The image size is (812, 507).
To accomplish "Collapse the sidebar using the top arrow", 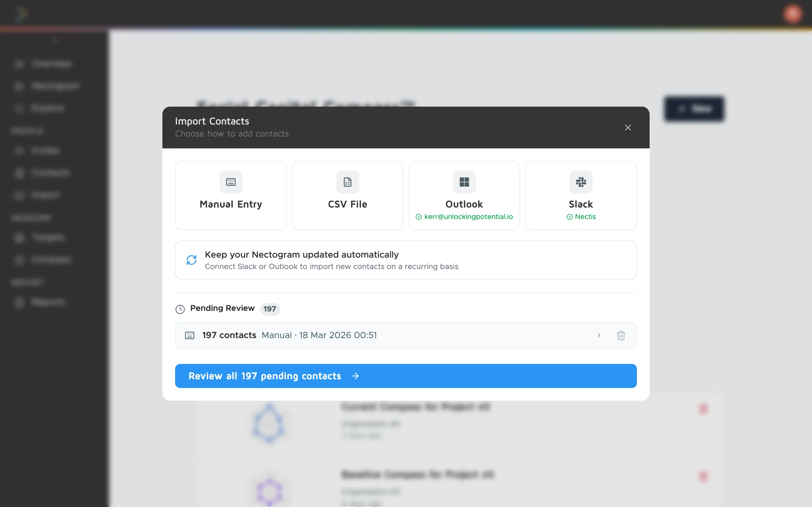I will coord(54,41).
